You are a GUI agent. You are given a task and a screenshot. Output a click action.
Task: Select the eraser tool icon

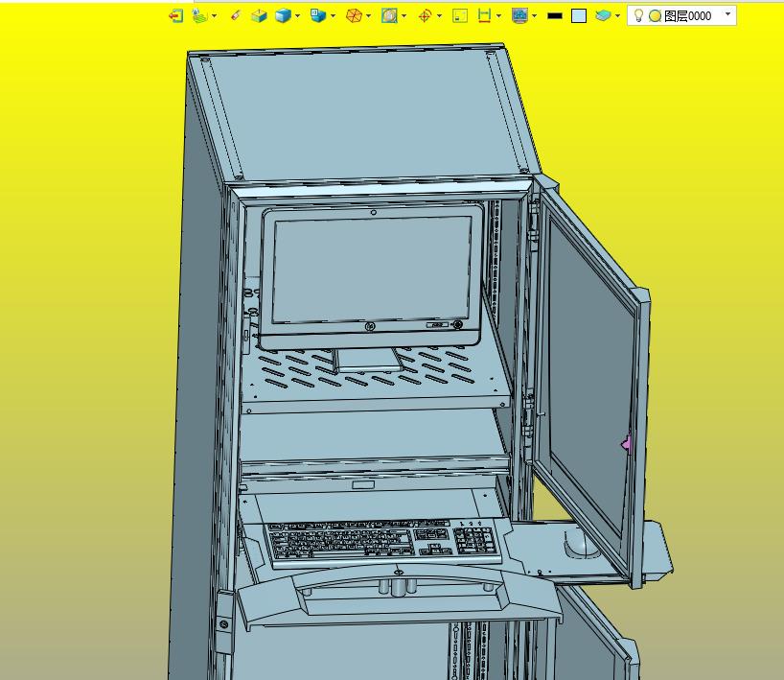(236, 16)
